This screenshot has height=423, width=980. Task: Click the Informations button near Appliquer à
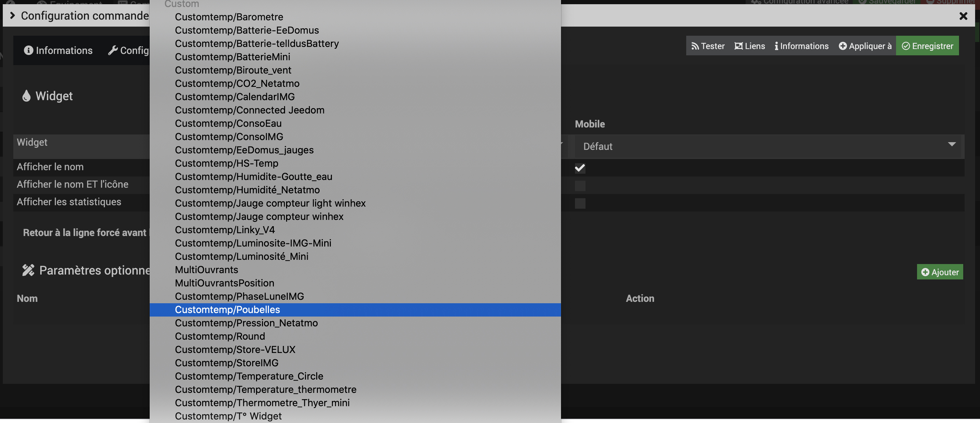pos(801,46)
